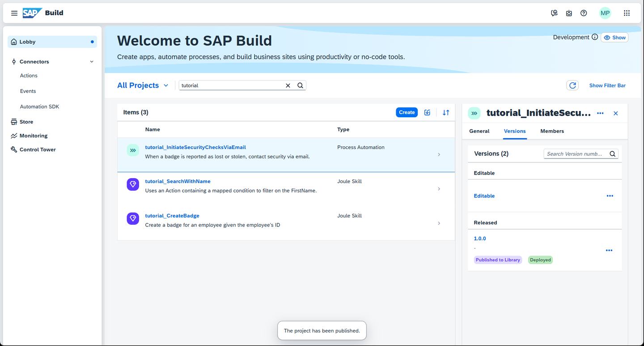Open more options for the Editable version
644x346 pixels.
[x=610, y=196]
